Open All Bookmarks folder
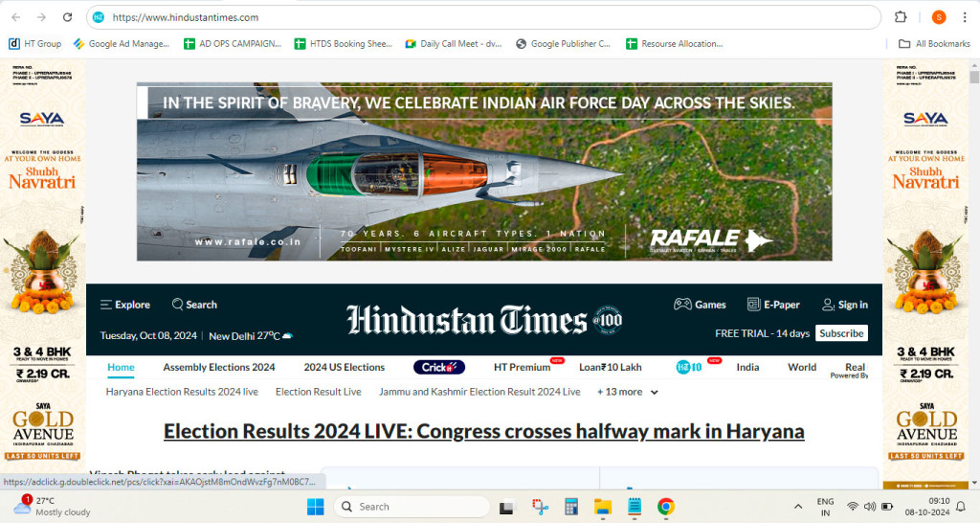The height and width of the screenshot is (523, 980). pyautogui.click(x=934, y=44)
